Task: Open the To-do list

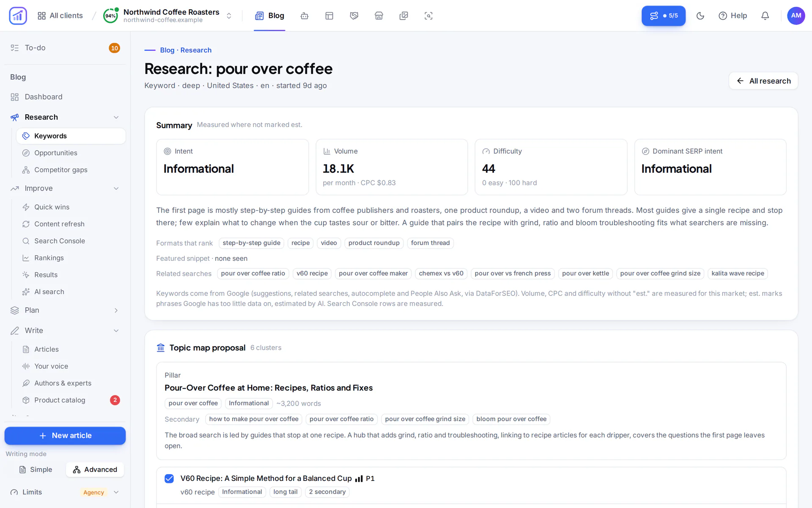Action: pos(65,48)
